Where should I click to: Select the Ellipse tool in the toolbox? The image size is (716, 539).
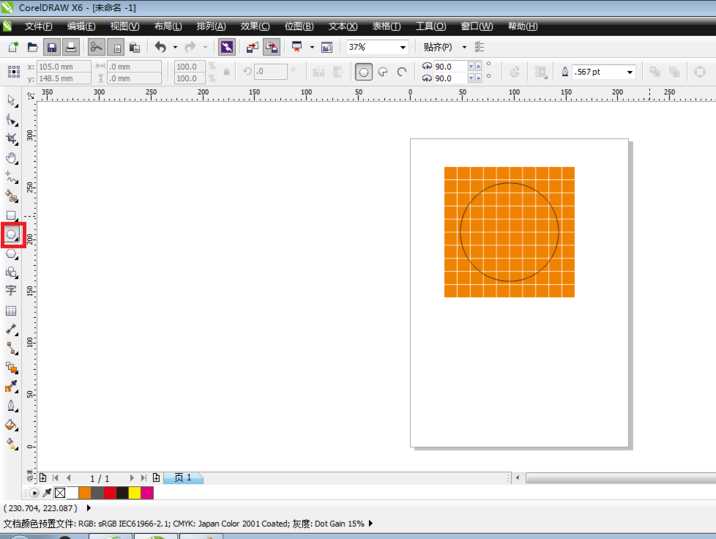tap(12, 235)
